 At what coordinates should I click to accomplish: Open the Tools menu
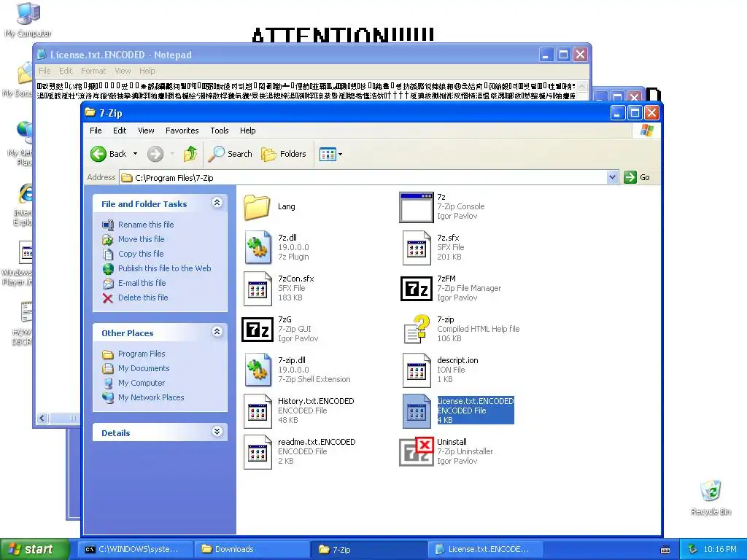tap(220, 131)
